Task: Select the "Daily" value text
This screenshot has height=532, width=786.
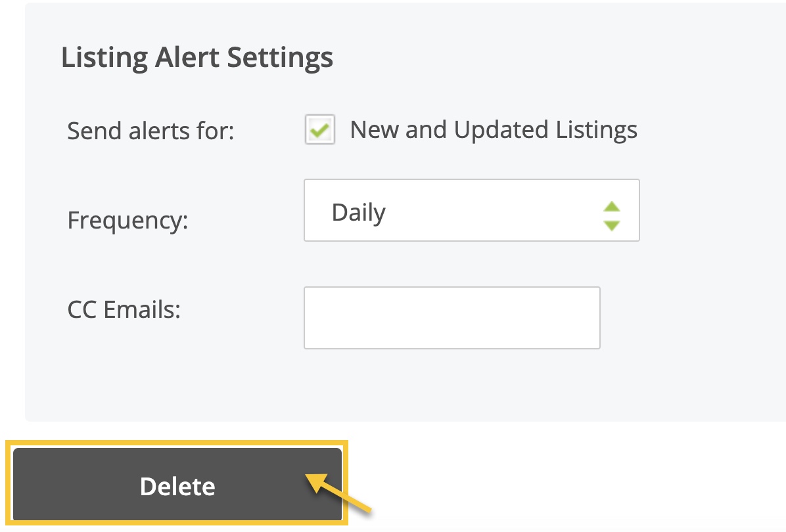Action: (358, 212)
